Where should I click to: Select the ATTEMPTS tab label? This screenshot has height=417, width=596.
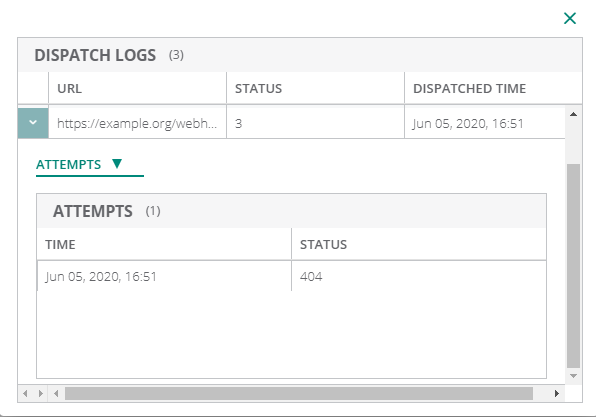pyautogui.click(x=68, y=165)
